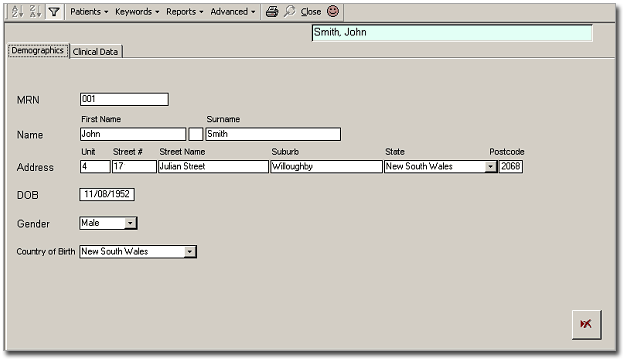
Task: Switch to the Clinical Data tab
Action: pos(96,52)
